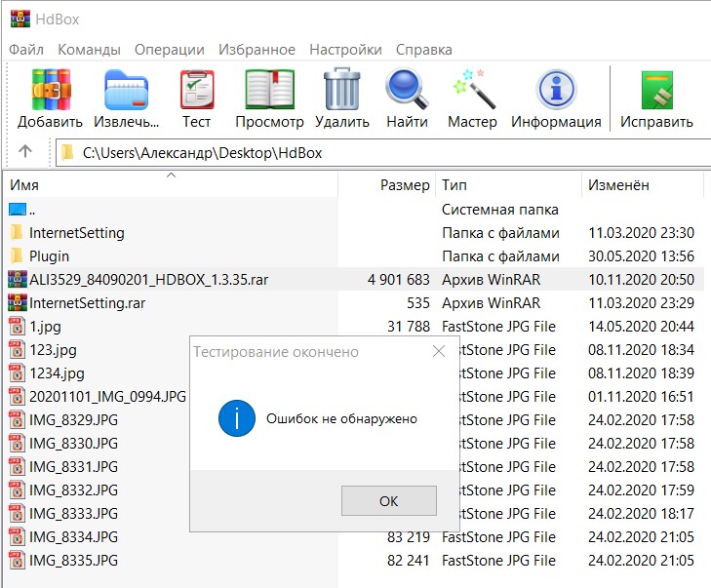711x588 pixels.
Task: Select the file name IMG_8331.JPG
Action: click(x=73, y=466)
